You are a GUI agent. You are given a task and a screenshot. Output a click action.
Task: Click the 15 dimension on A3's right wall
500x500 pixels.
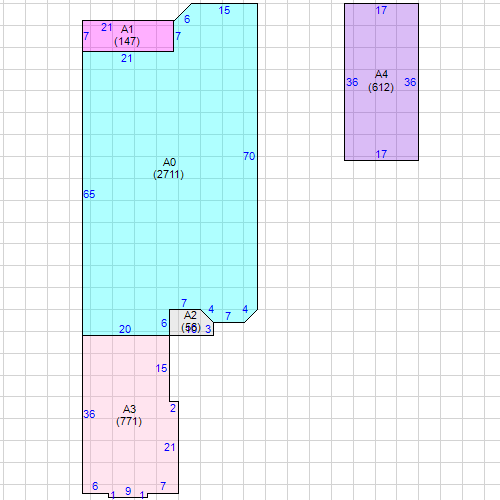(x=161, y=368)
